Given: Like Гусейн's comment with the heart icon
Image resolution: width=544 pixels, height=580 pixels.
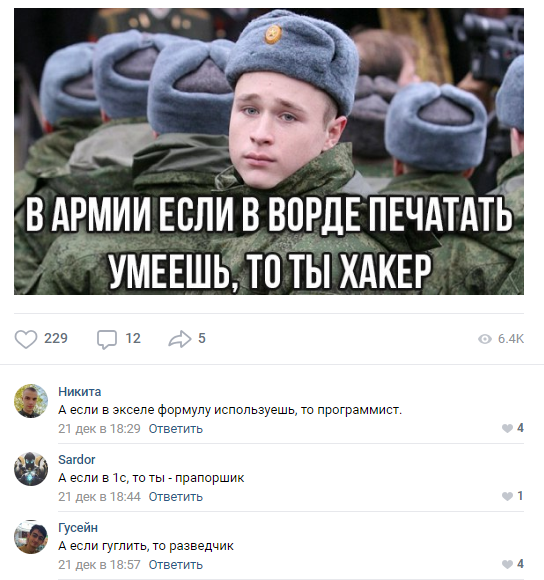Looking at the screenshot, I should 507,564.
